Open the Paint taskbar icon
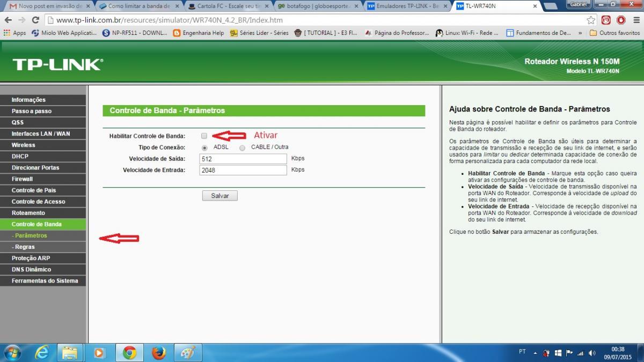 [x=187, y=352]
